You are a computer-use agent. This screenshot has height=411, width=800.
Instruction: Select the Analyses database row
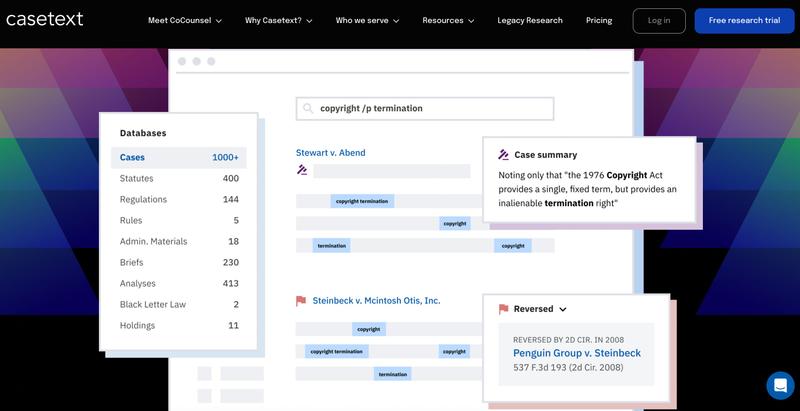pyautogui.click(x=179, y=283)
